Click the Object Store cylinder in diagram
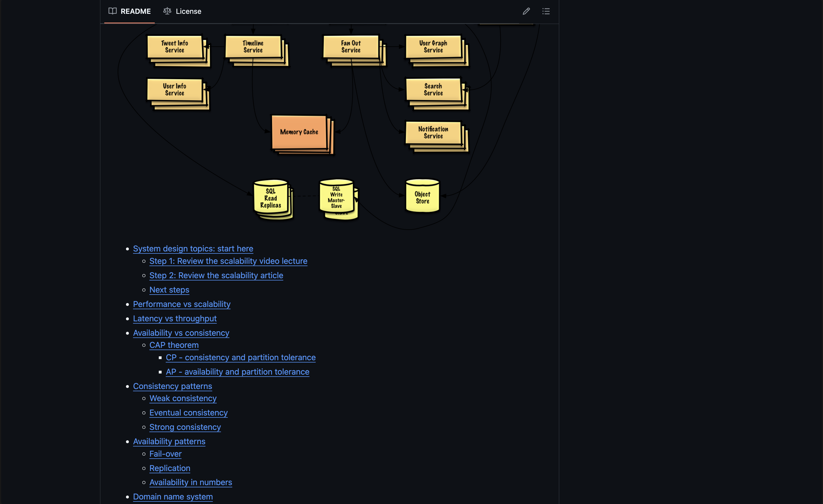The height and width of the screenshot is (504, 823). [422, 196]
